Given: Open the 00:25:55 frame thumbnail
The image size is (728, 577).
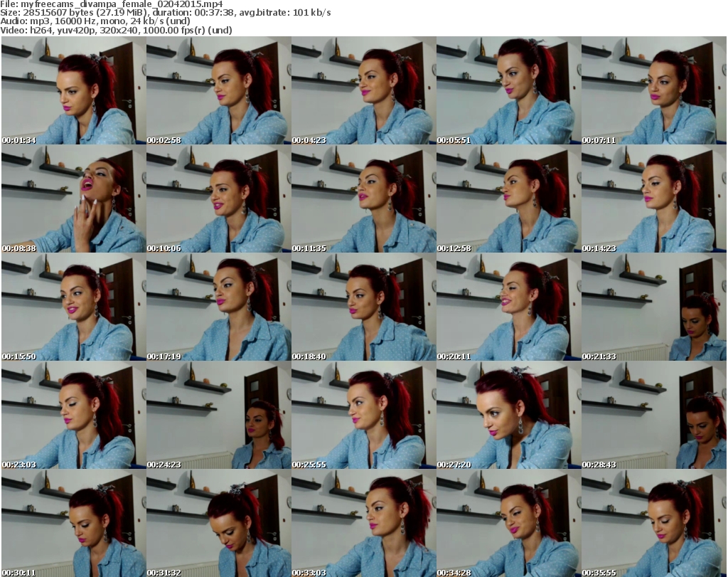Looking at the screenshot, I should click(x=363, y=415).
